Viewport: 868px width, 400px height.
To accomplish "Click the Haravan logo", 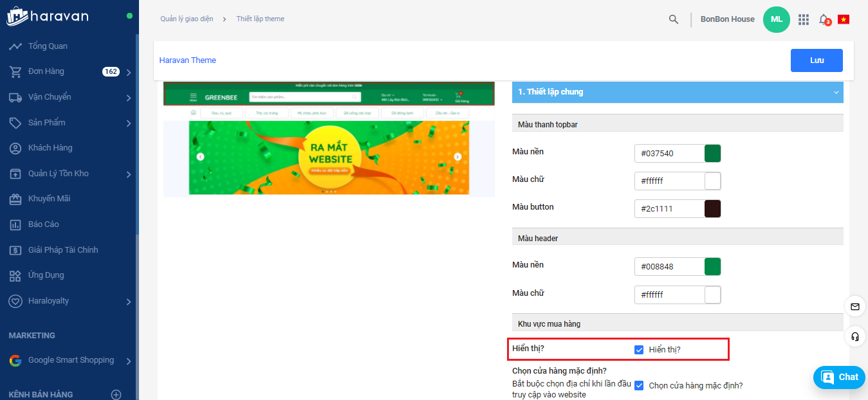I will (48, 16).
